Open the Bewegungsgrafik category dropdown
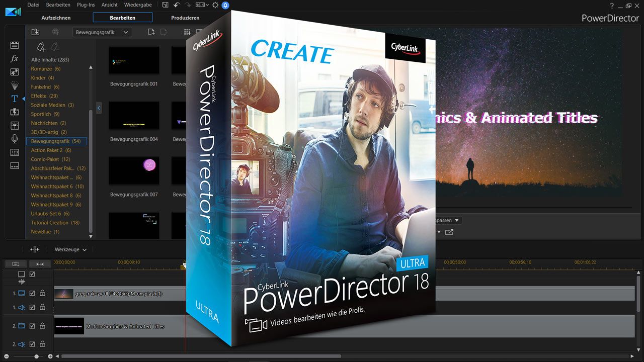Screen dimensions: 644x362 coord(102,32)
